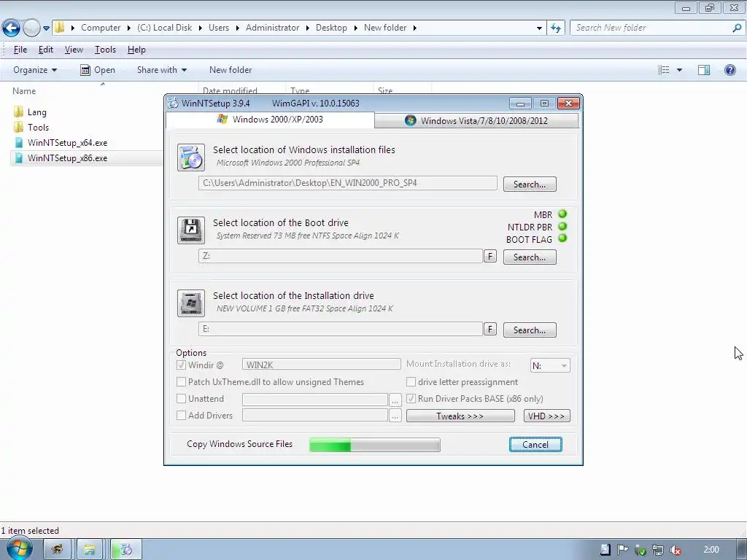Expand the VHD >>> panel

point(546,416)
